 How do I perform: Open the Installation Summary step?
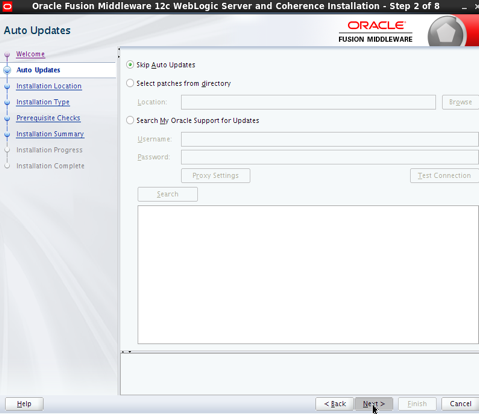(x=50, y=134)
